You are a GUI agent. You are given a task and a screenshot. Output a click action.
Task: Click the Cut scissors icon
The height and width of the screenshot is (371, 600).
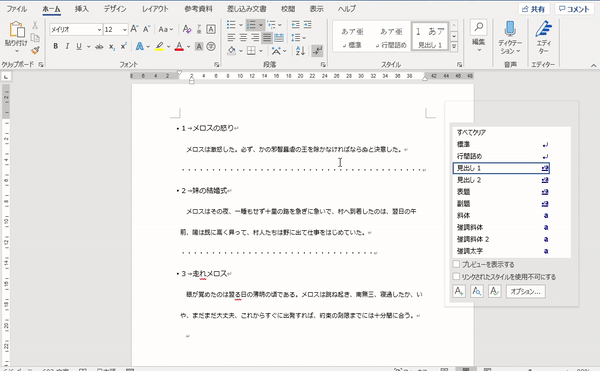click(x=35, y=25)
